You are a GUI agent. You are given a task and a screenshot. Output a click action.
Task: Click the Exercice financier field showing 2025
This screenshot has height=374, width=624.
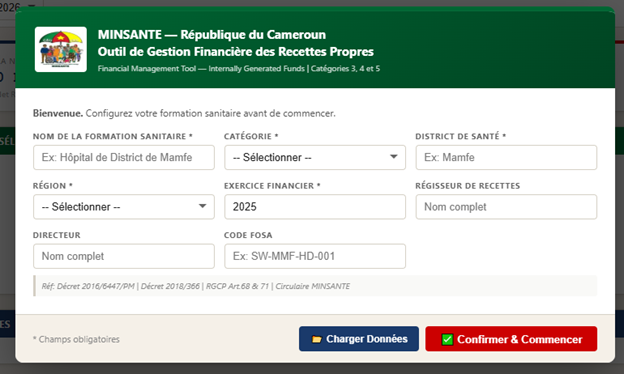[x=315, y=207]
